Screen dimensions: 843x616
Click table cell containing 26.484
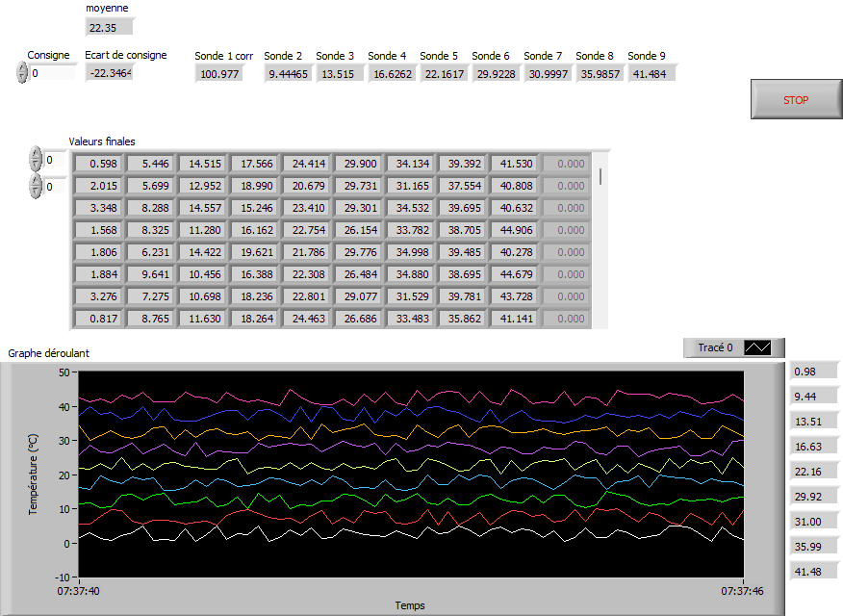359,274
